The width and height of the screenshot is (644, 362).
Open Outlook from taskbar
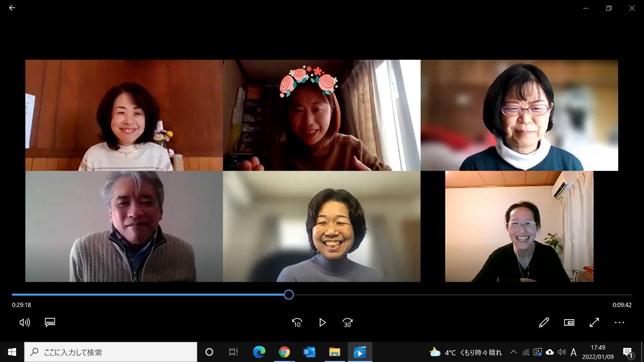click(309, 352)
